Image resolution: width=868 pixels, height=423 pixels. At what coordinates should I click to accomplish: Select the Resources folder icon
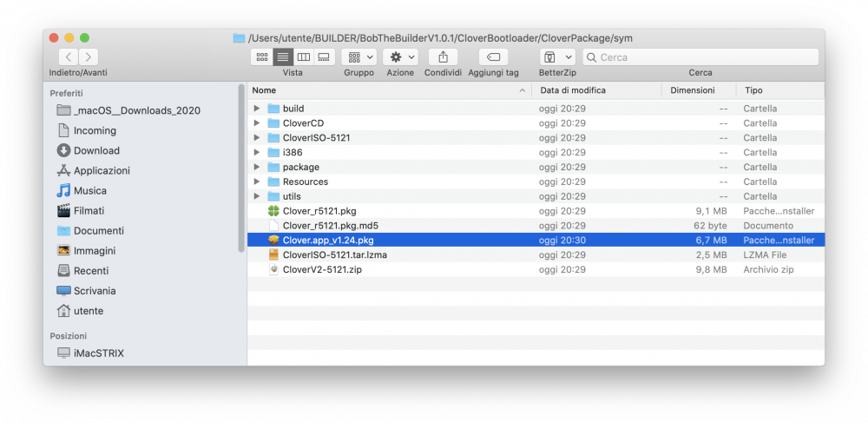[273, 182]
